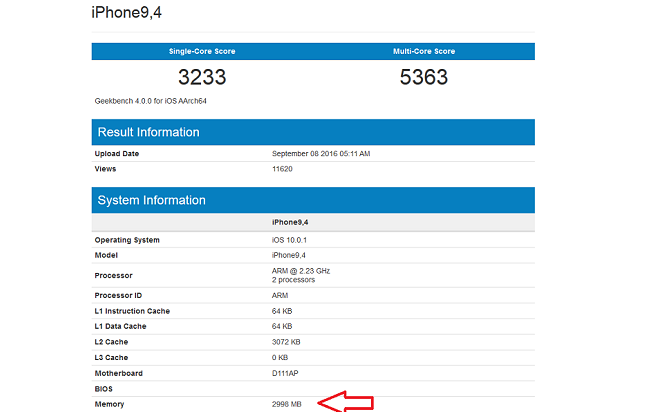Click the Processor ID label

(x=118, y=296)
